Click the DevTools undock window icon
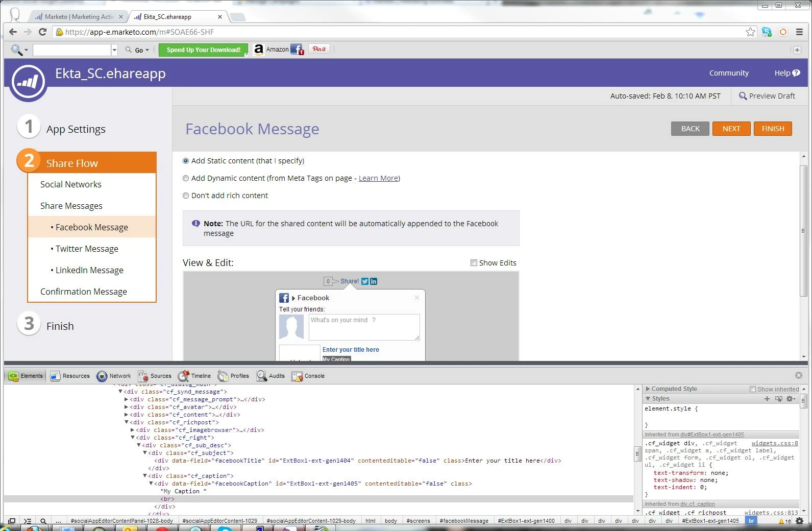Viewport: 812px width, 531px height. [12, 521]
